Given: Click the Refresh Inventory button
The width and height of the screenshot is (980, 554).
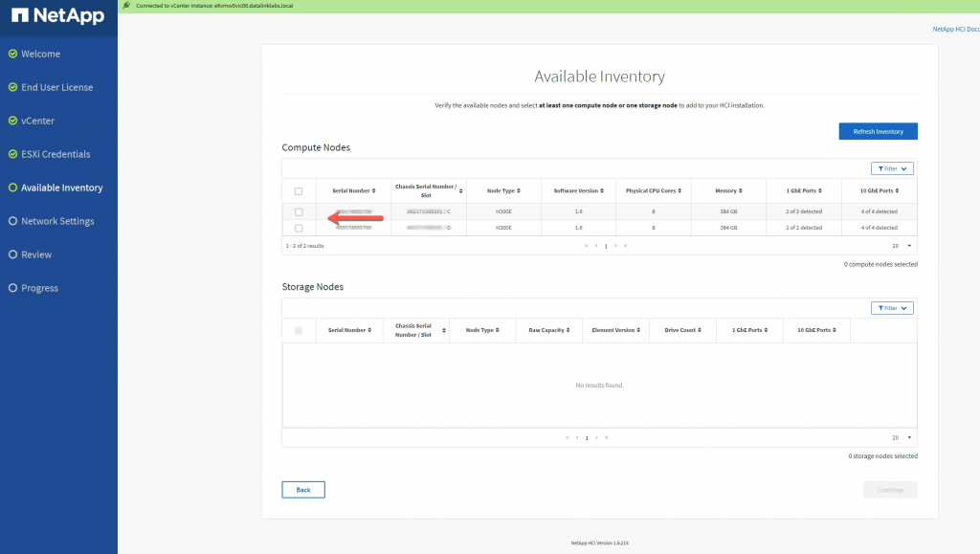Looking at the screenshot, I should (879, 131).
